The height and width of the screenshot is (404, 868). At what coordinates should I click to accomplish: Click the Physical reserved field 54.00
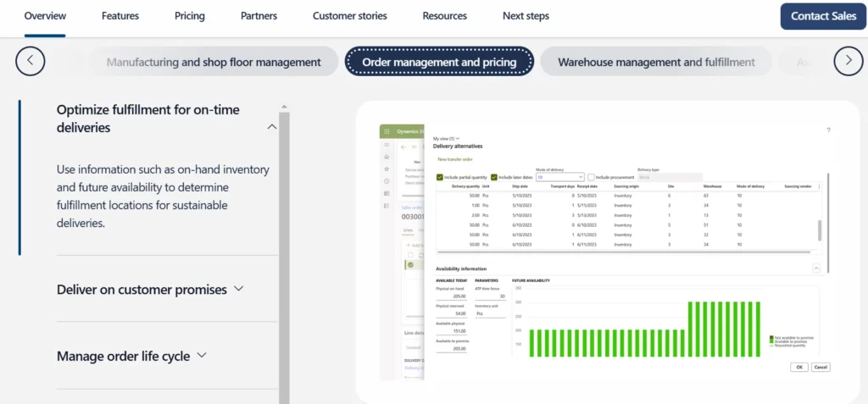[451, 313]
